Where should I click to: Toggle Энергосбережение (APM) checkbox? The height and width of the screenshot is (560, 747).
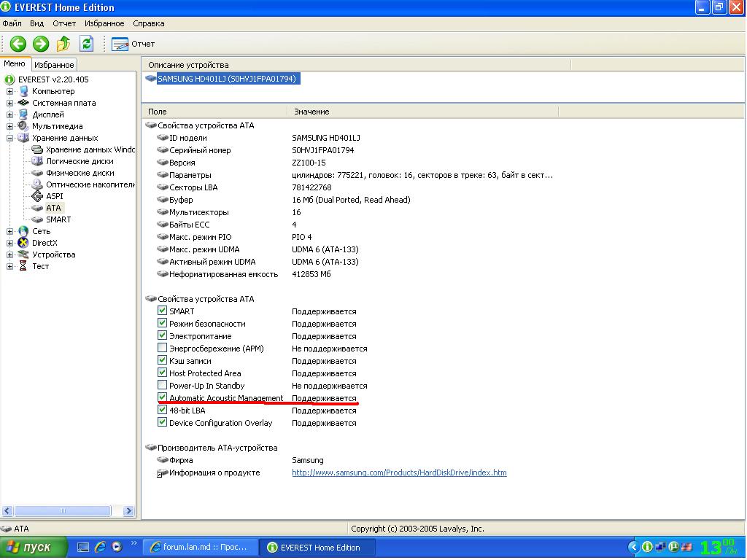[163, 349]
